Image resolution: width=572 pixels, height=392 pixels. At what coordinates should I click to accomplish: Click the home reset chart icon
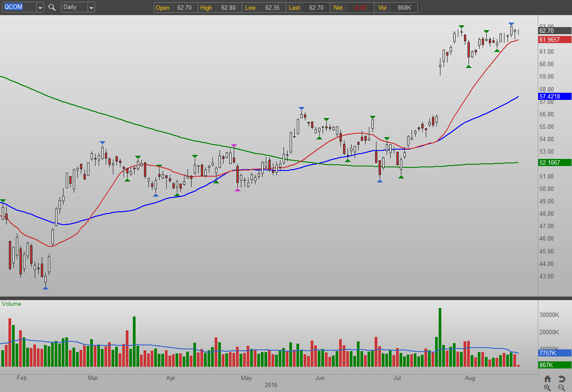[x=548, y=379]
